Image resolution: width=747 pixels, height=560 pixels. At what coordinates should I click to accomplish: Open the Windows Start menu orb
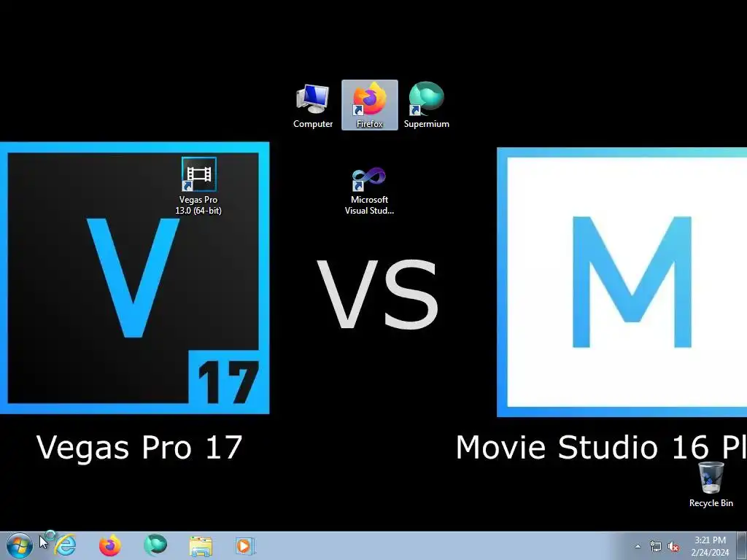(20, 545)
